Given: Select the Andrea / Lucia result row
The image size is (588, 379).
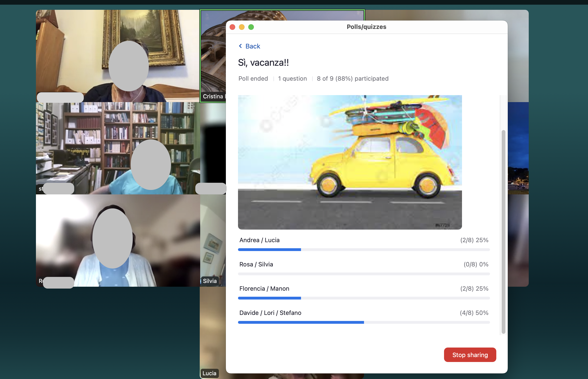Looking at the screenshot, I should click(x=259, y=240).
